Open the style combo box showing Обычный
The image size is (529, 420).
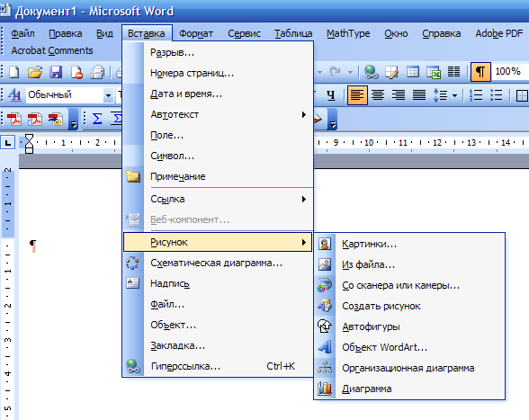[x=70, y=95]
